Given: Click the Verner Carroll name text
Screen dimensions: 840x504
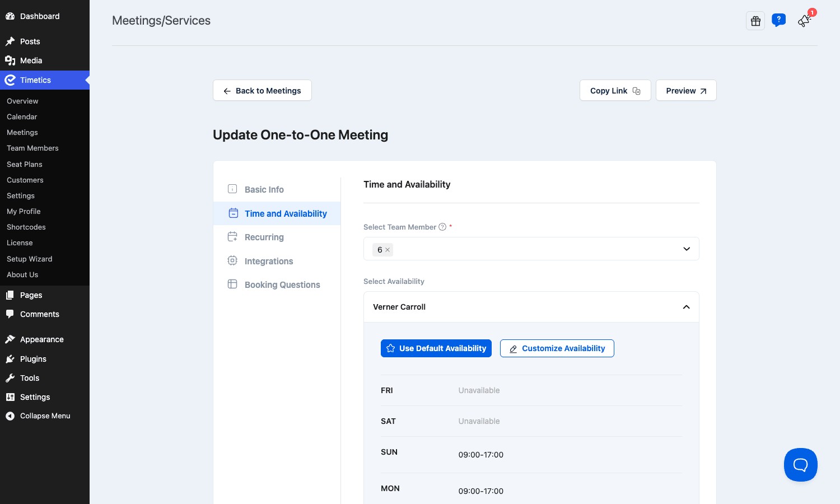Looking at the screenshot, I should click(x=399, y=307).
